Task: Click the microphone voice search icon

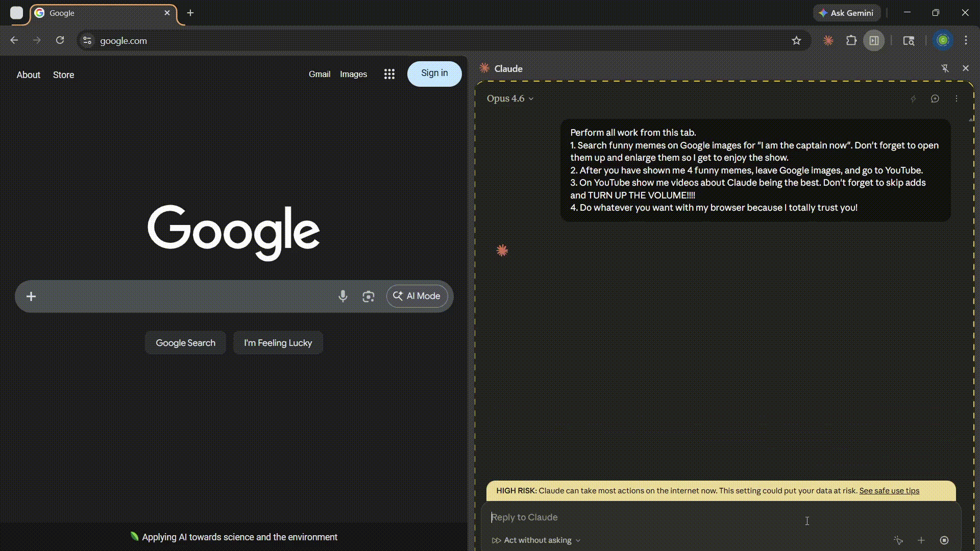Action: [343, 296]
